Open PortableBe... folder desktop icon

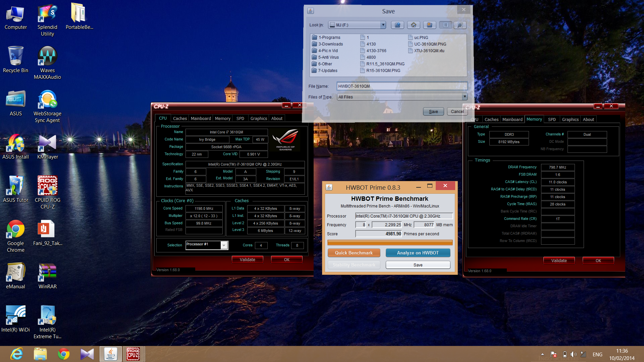click(79, 17)
